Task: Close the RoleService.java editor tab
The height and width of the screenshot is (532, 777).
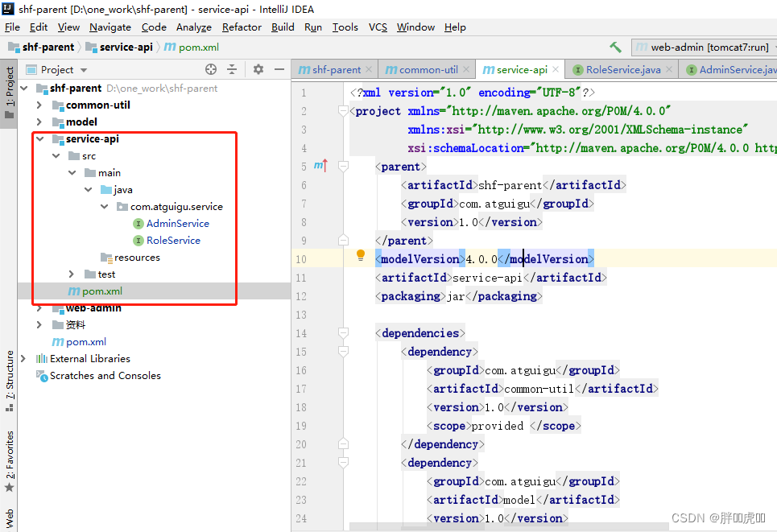Action: click(x=669, y=69)
